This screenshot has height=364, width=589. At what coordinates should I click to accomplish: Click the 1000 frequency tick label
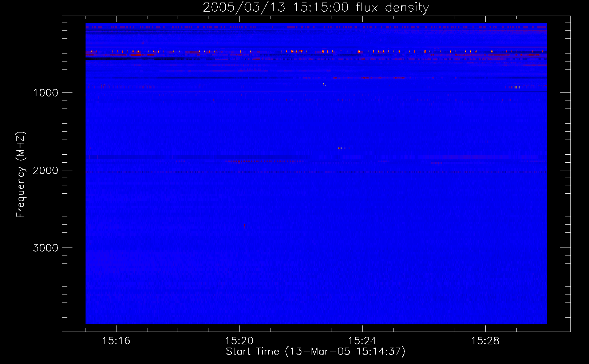[x=46, y=93]
